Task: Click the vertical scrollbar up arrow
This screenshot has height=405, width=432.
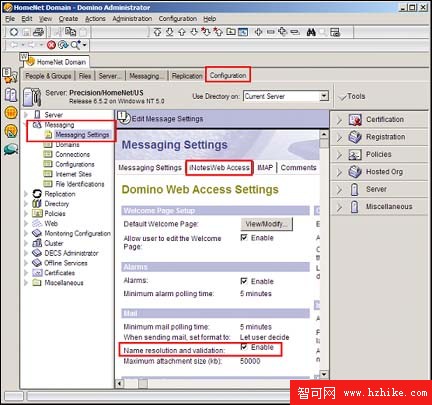Action: pos(324,134)
